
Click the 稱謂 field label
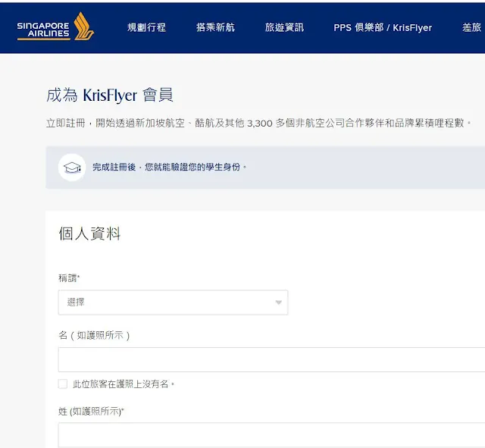pyautogui.click(x=69, y=278)
